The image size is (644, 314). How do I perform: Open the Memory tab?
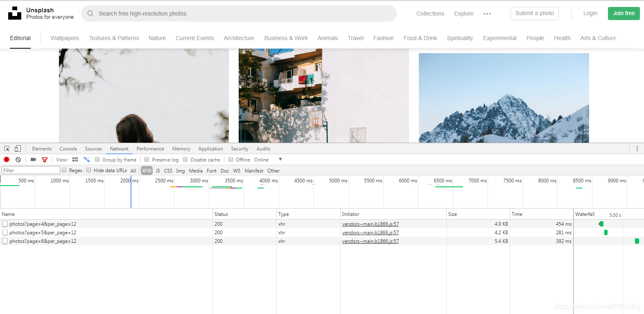[181, 149]
